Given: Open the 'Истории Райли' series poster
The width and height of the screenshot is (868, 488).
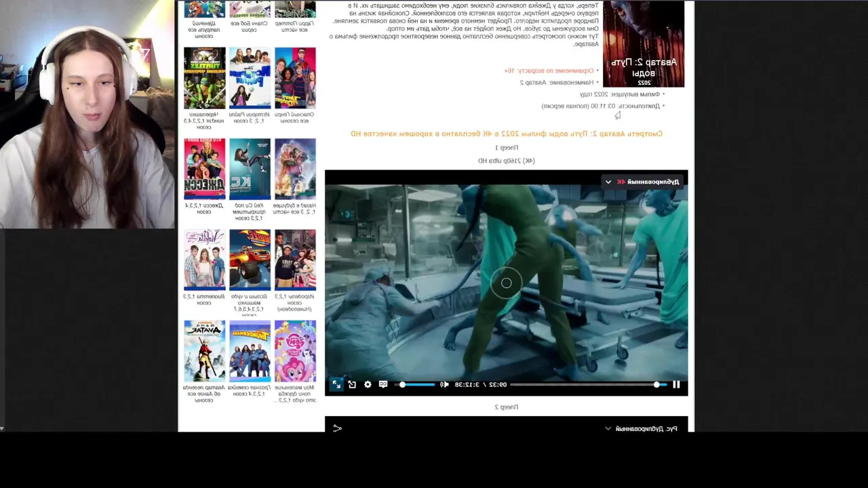Looking at the screenshot, I should [x=250, y=78].
